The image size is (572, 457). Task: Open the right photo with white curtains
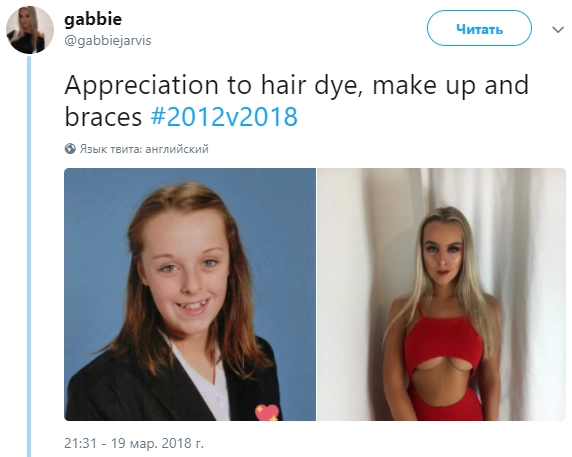tap(442, 294)
